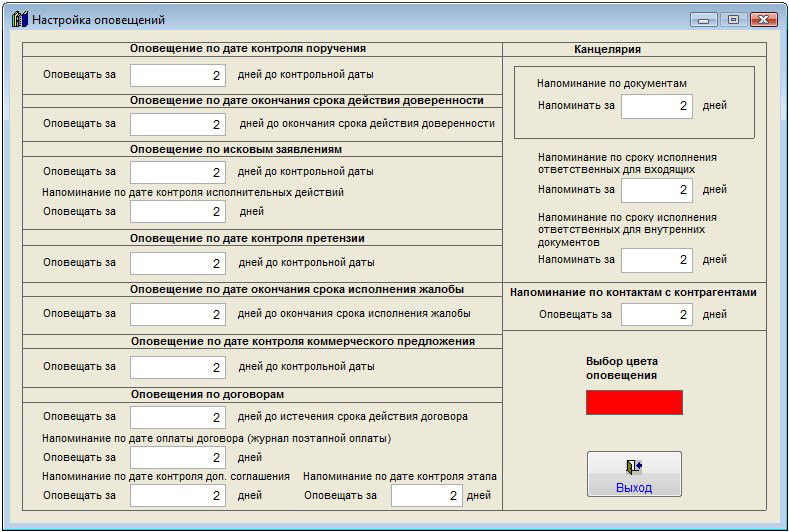The width and height of the screenshot is (789, 532).
Task: Click heading Напоминание по контактам с контрагентами
Action: (633, 292)
